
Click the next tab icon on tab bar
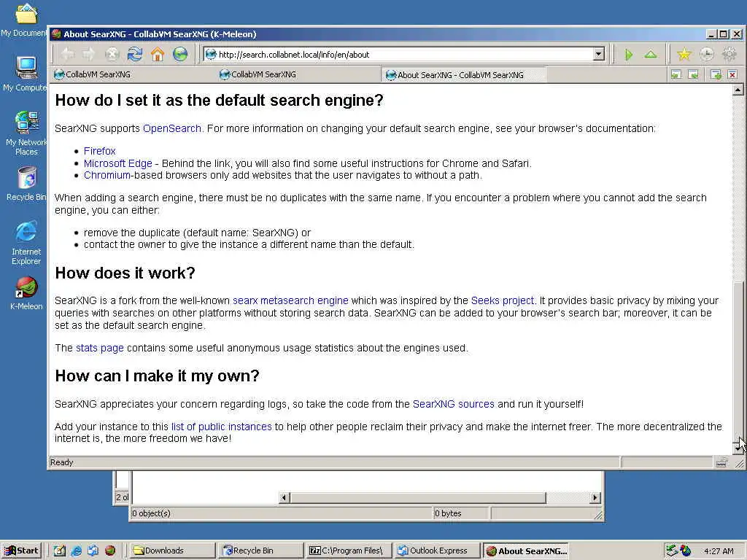coord(693,74)
